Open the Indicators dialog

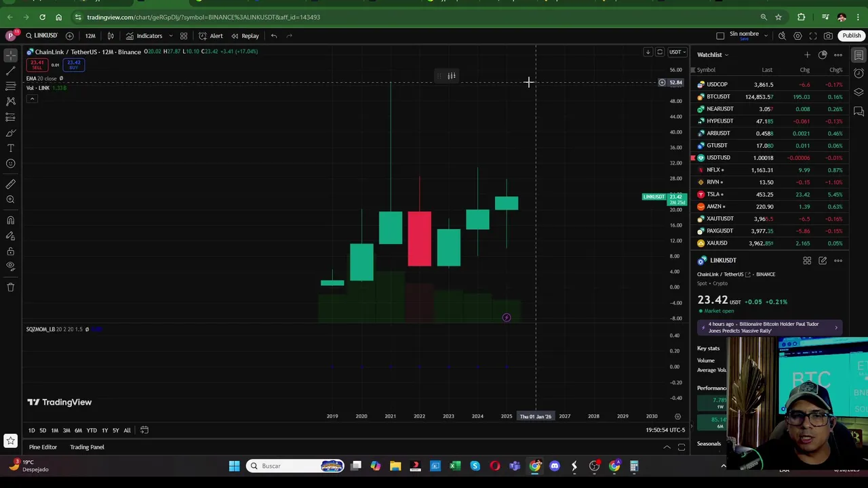(x=144, y=35)
